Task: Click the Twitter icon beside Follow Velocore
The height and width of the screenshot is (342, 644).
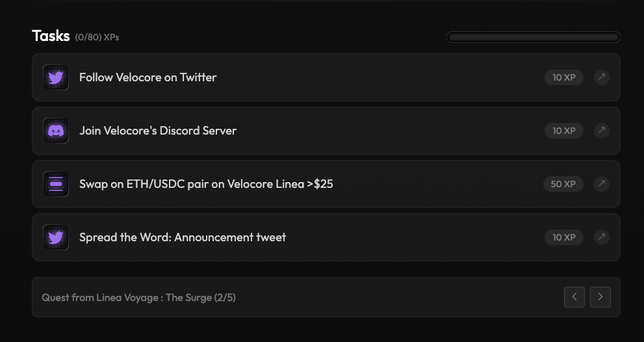Action: [56, 77]
